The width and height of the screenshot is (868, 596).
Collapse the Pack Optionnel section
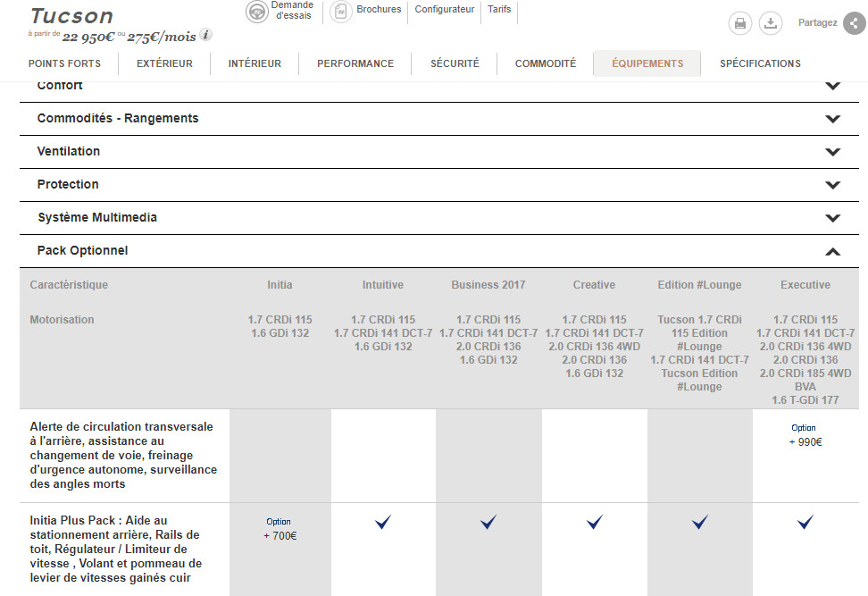point(439,251)
